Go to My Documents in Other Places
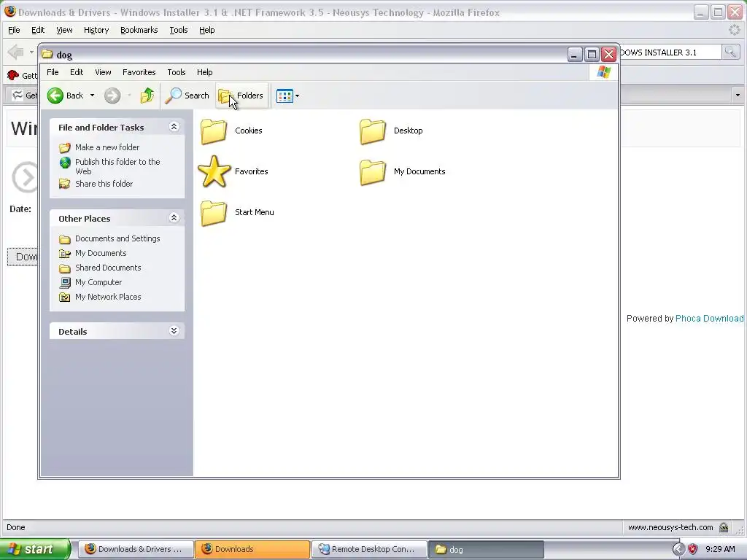 point(101,253)
